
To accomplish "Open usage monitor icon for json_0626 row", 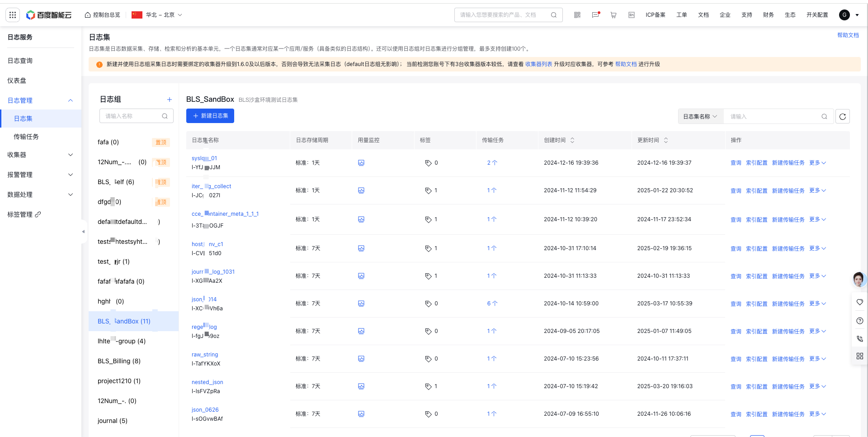I will pyautogui.click(x=361, y=414).
